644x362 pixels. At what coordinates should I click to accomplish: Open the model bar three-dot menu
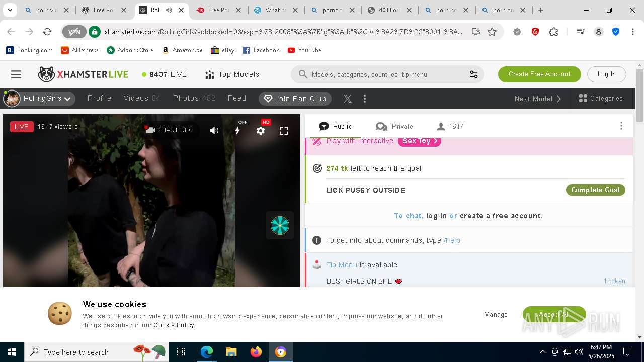point(365,99)
